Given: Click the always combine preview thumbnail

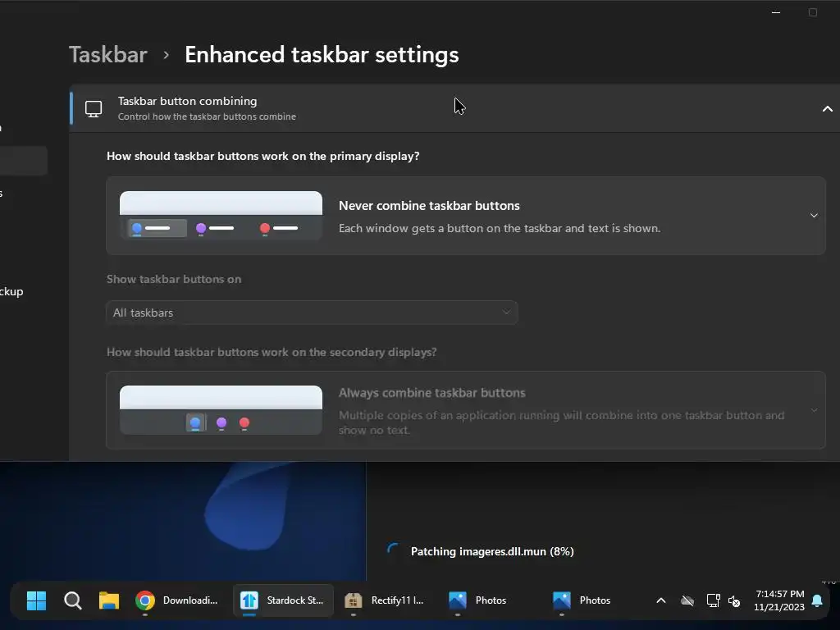Looking at the screenshot, I should click(221, 410).
